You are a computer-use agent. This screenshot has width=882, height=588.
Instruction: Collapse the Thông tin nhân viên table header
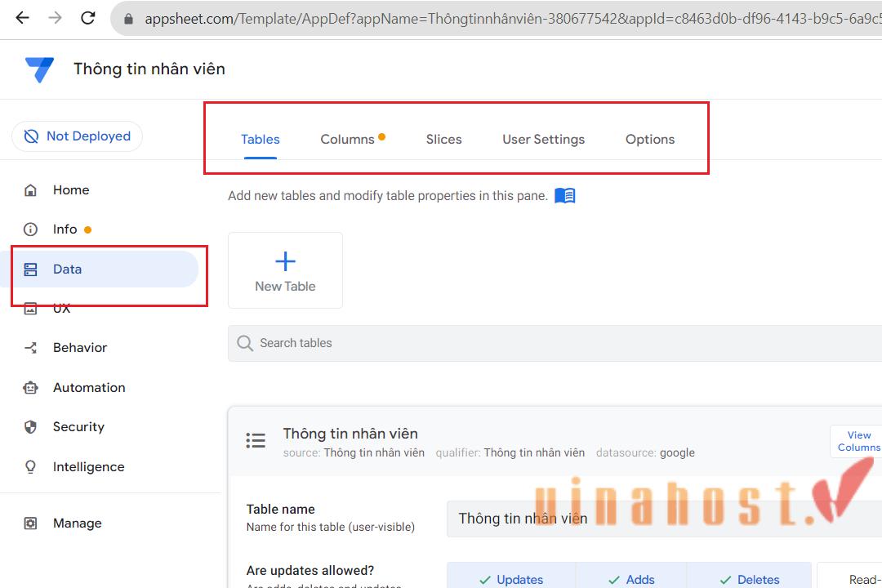tap(555, 442)
